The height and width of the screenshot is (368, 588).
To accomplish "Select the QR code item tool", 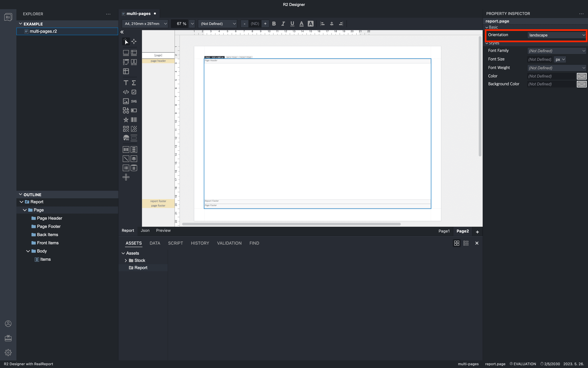I will pos(126,129).
